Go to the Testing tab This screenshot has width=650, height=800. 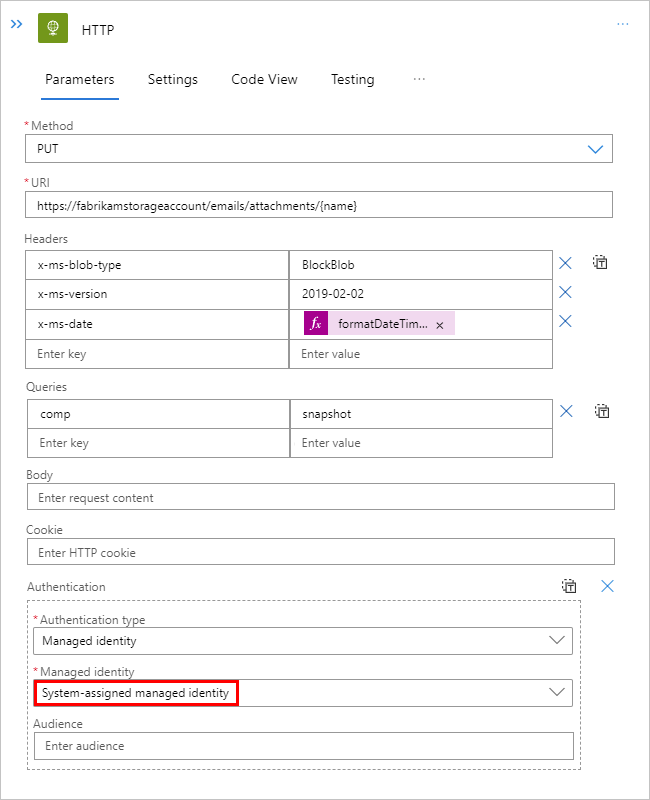click(353, 80)
